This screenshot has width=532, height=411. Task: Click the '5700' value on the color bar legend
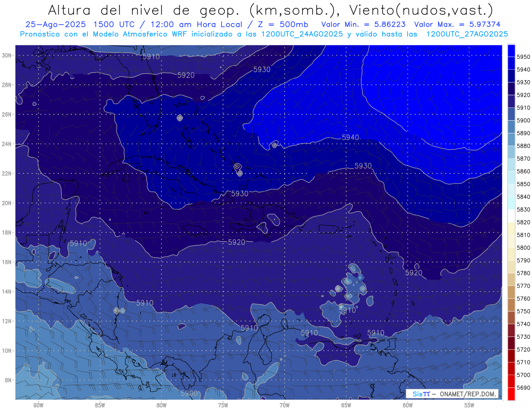(524, 375)
